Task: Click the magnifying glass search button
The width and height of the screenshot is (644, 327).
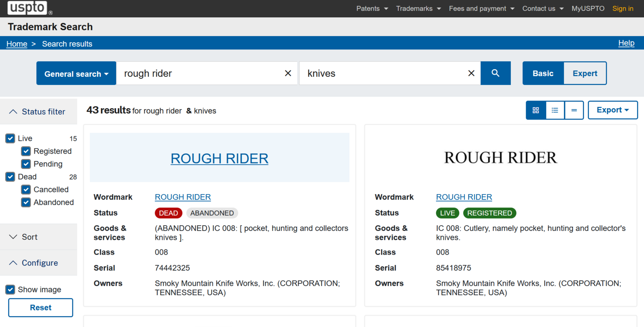Action: pos(495,73)
